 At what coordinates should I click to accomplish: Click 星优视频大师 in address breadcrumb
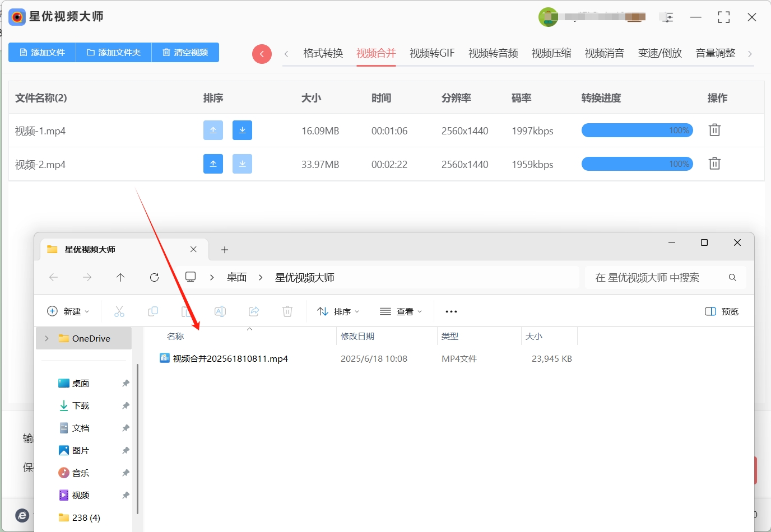point(304,277)
